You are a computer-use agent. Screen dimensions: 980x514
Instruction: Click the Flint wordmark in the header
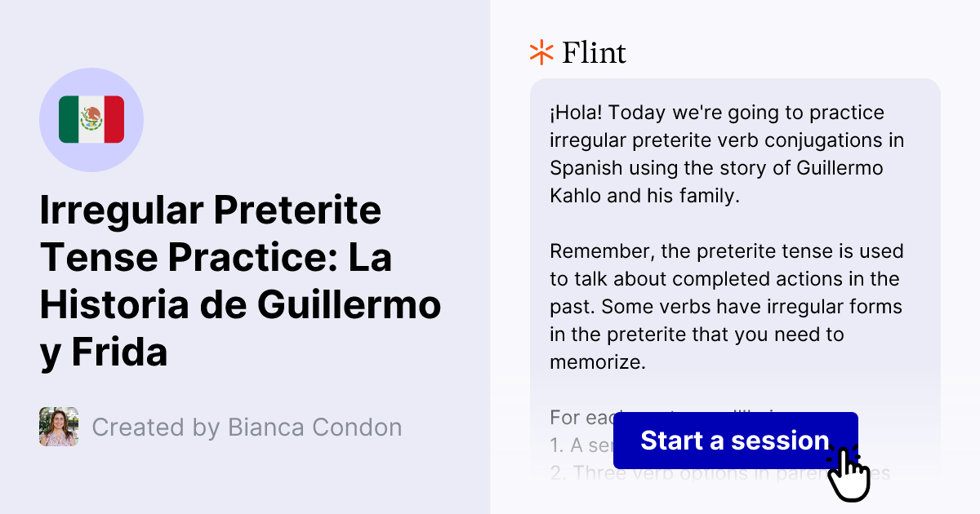(594, 52)
